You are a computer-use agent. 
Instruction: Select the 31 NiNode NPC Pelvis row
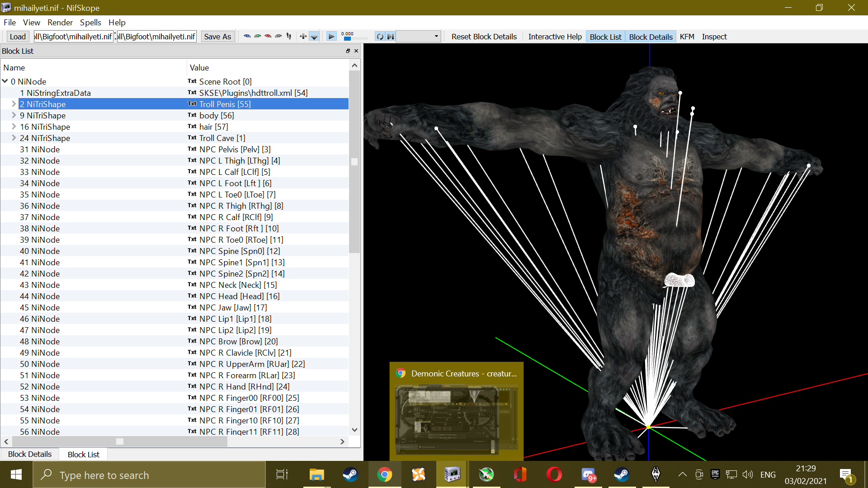(x=175, y=149)
